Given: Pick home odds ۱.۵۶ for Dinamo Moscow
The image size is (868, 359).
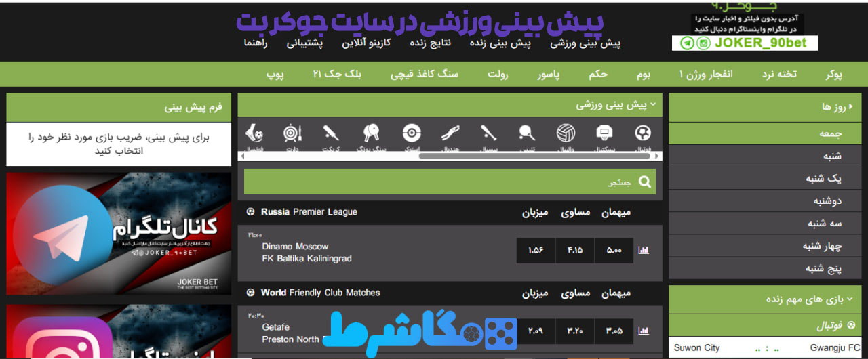Looking at the screenshot, I should 536,251.
